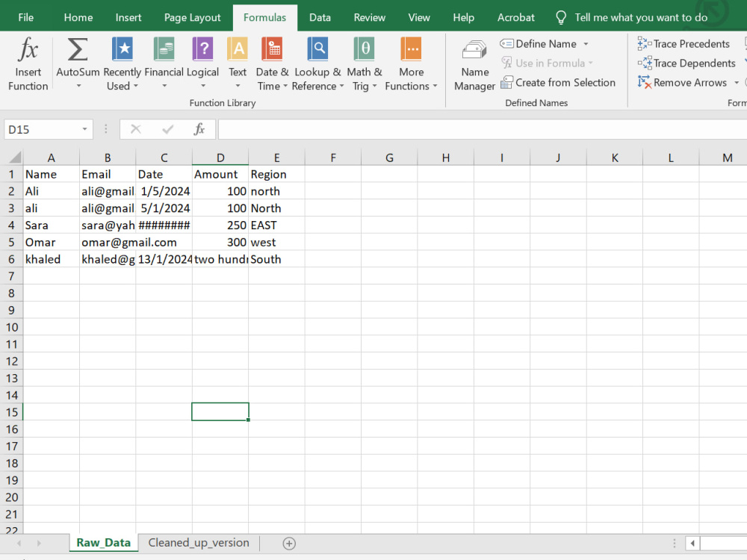The image size is (747, 560).
Task: Select column D header
Action: [x=220, y=158]
